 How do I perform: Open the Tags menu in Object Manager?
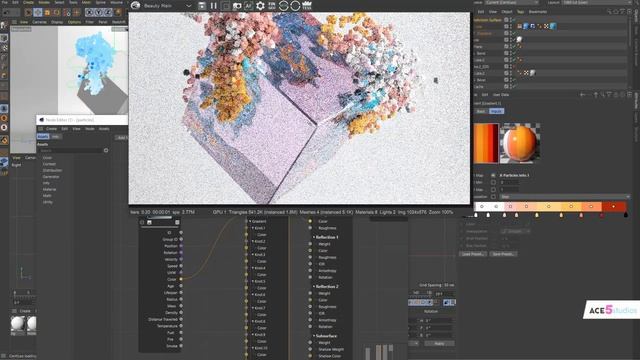[520, 12]
